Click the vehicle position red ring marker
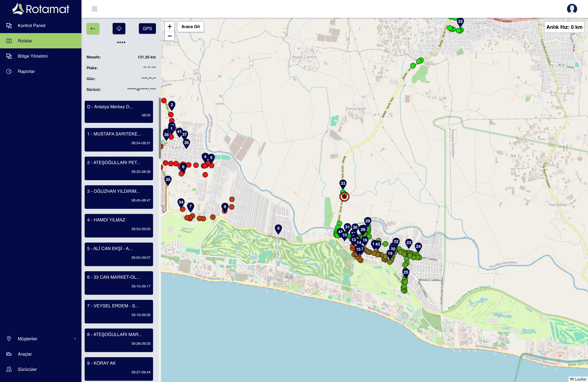 (x=344, y=197)
